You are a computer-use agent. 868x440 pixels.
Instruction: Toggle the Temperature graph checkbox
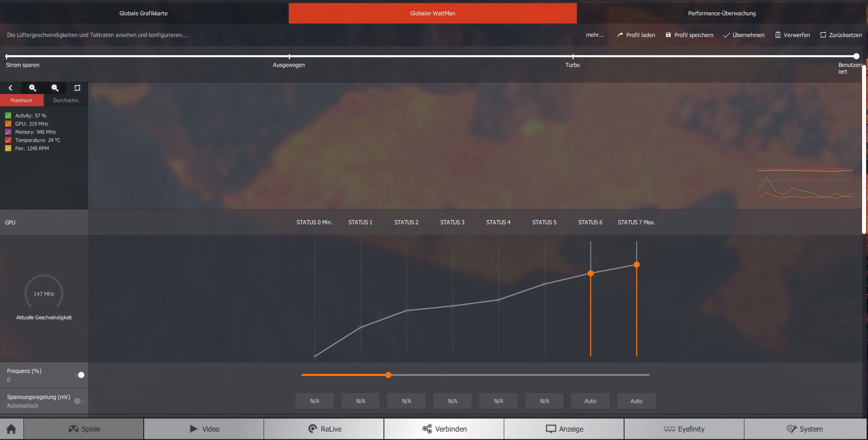pyautogui.click(x=8, y=140)
